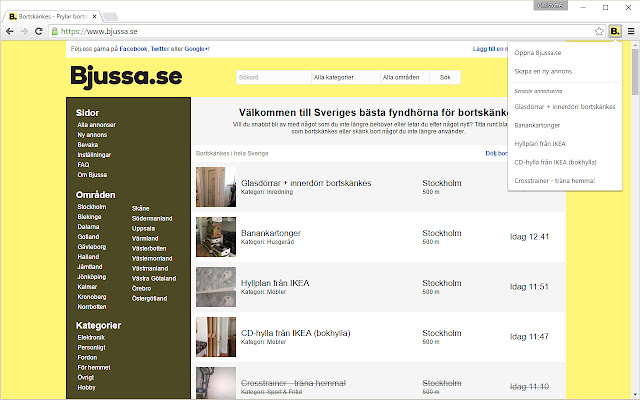
Task: Filter by Dalarna area
Action: 88,227
